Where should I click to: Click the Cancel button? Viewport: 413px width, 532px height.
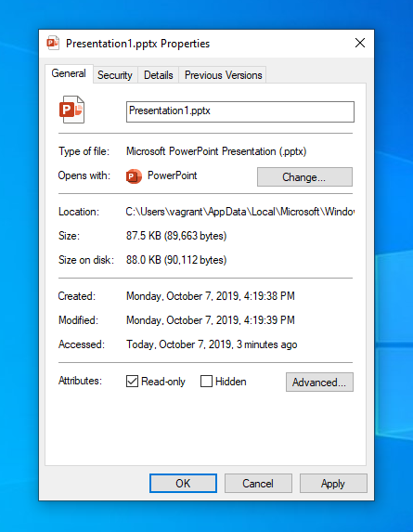[x=258, y=483]
